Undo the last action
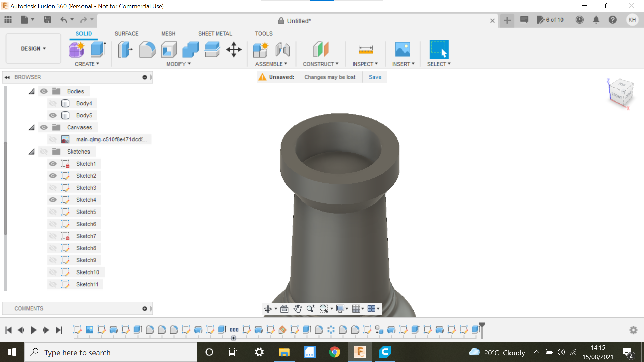Image resolution: width=644 pixels, height=362 pixels. (63, 20)
